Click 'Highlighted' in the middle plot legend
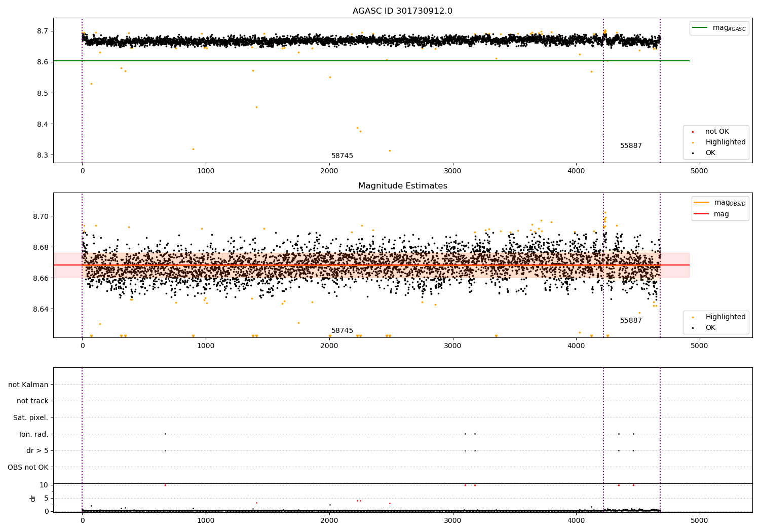Viewport: 760px width, 532px height. point(725,317)
